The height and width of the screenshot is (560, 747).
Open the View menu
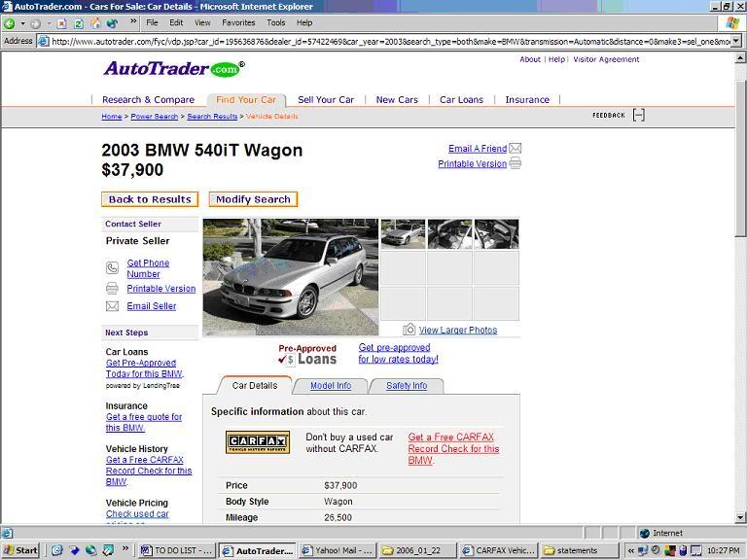click(x=202, y=22)
